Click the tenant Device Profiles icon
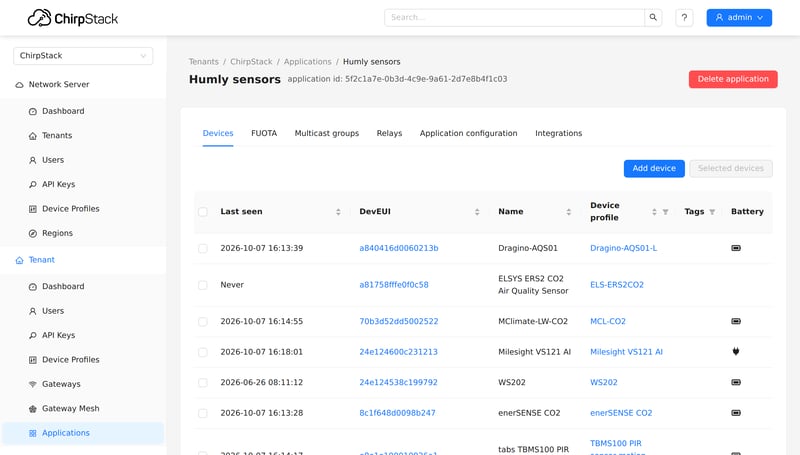Image resolution: width=800 pixels, height=455 pixels. pyautogui.click(x=33, y=360)
